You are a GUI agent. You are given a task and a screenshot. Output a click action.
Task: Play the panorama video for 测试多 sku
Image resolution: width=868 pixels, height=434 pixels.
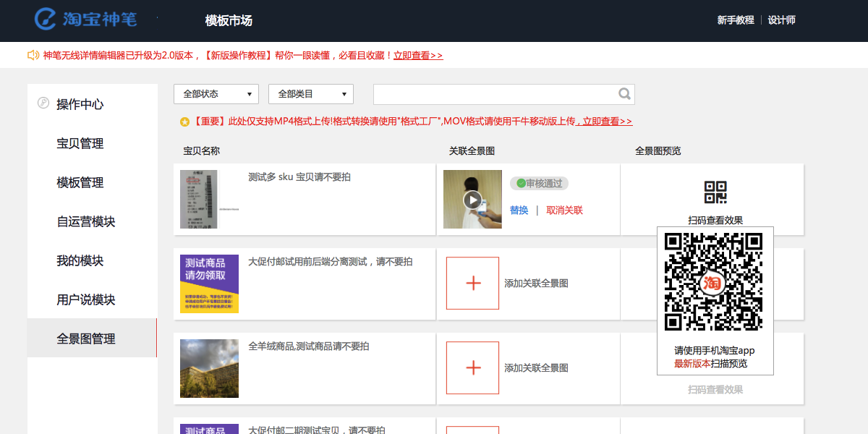[x=472, y=200]
